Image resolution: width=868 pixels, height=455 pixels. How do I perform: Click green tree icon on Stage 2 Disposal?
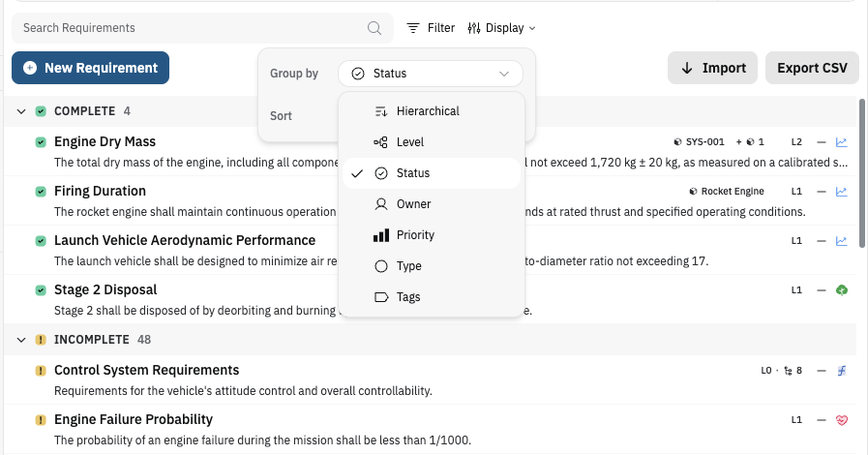[842, 290]
